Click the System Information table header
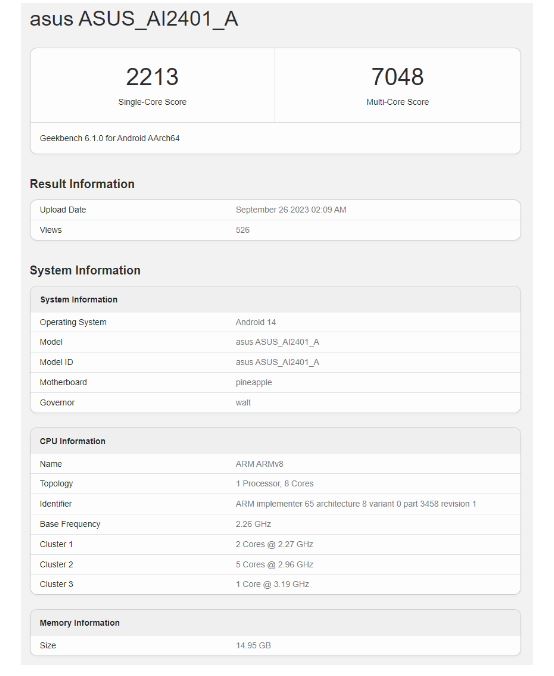This screenshot has width=554, height=676. pyautogui.click(x=78, y=300)
